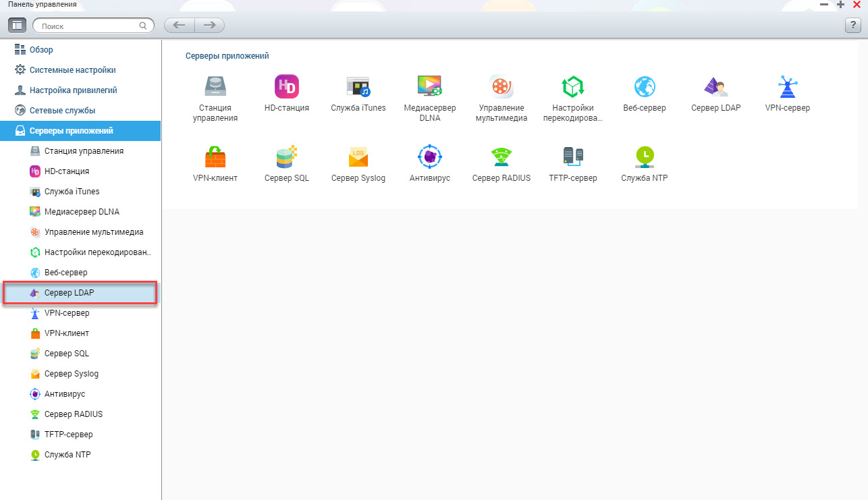Select Сервер Syslog in sidebar tree
The width and height of the screenshot is (868, 500).
click(x=81, y=374)
